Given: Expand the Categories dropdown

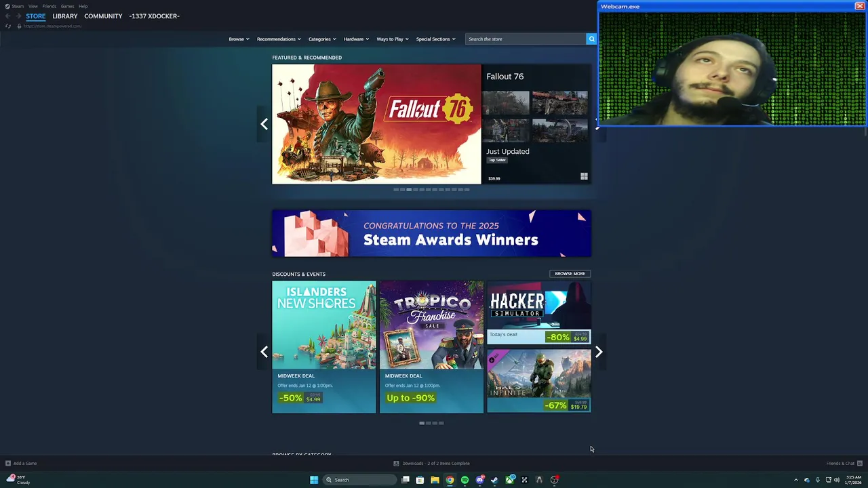Looking at the screenshot, I should point(322,39).
